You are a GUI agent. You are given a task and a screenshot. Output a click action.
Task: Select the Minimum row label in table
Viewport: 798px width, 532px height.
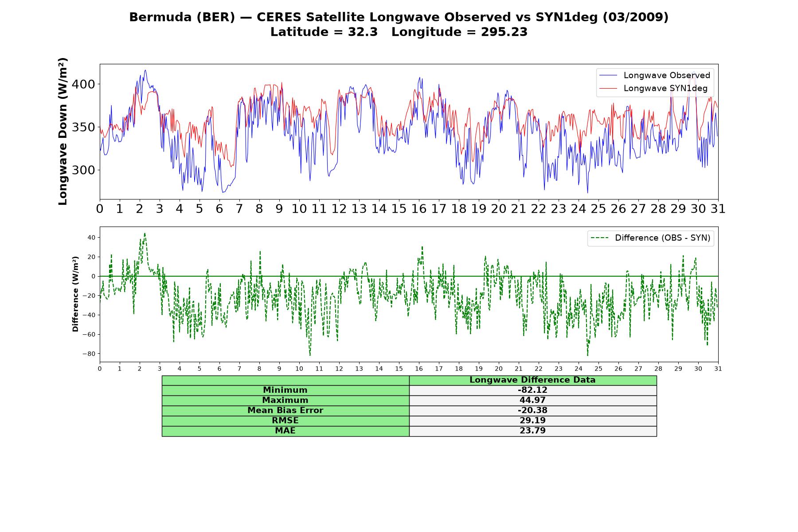tap(285, 390)
